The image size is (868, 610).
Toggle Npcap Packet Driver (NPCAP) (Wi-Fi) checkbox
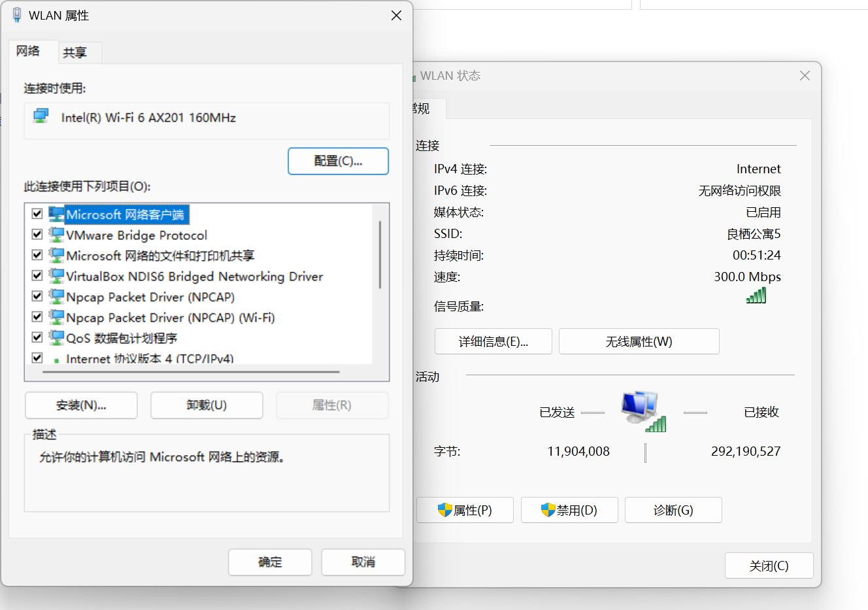pos(37,316)
